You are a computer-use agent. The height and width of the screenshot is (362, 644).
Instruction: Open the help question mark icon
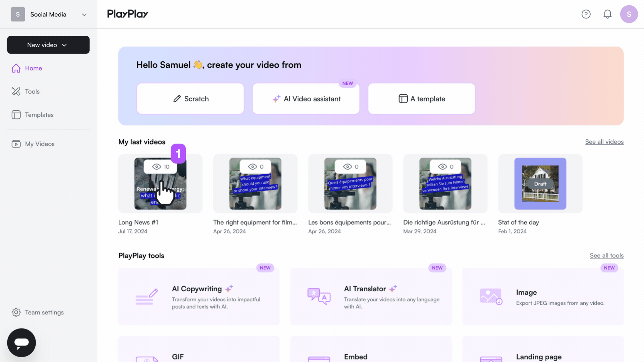click(x=586, y=14)
